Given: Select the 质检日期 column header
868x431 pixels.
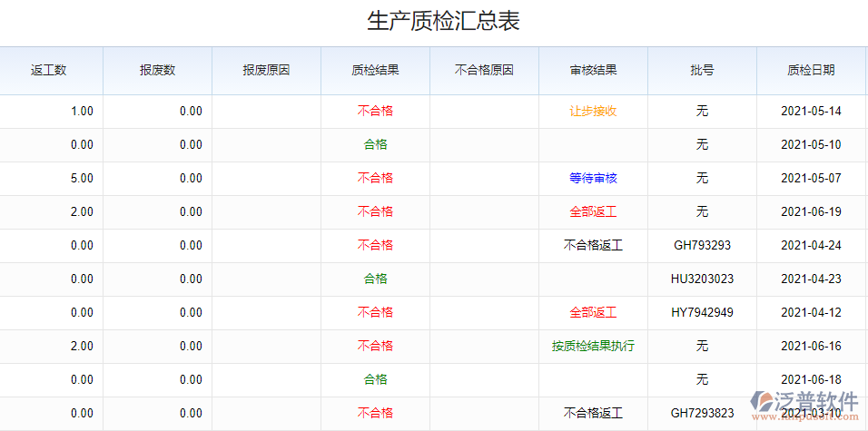Looking at the screenshot, I should (x=811, y=70).
